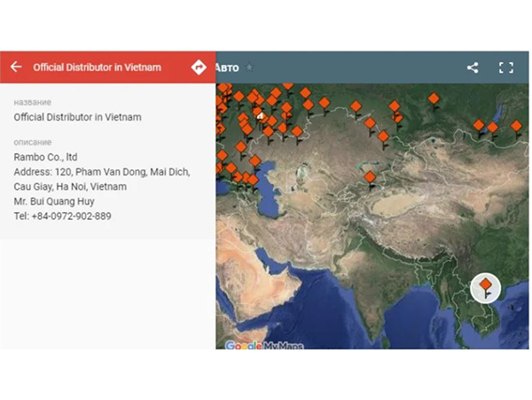Select the highlighted Vietnam marker
The width and height of the screenshot is (532, 400).
(x=486, y=287)
